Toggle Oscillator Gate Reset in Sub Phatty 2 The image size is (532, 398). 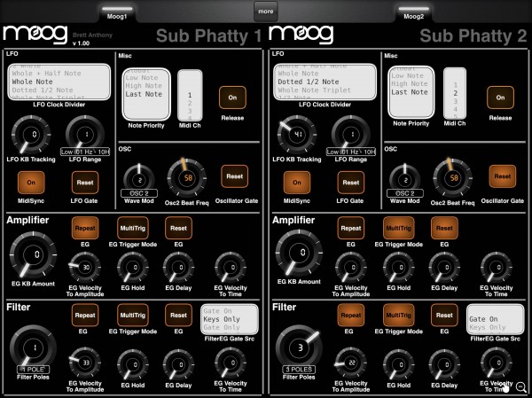pyautogui.click(x=503, y=176)
